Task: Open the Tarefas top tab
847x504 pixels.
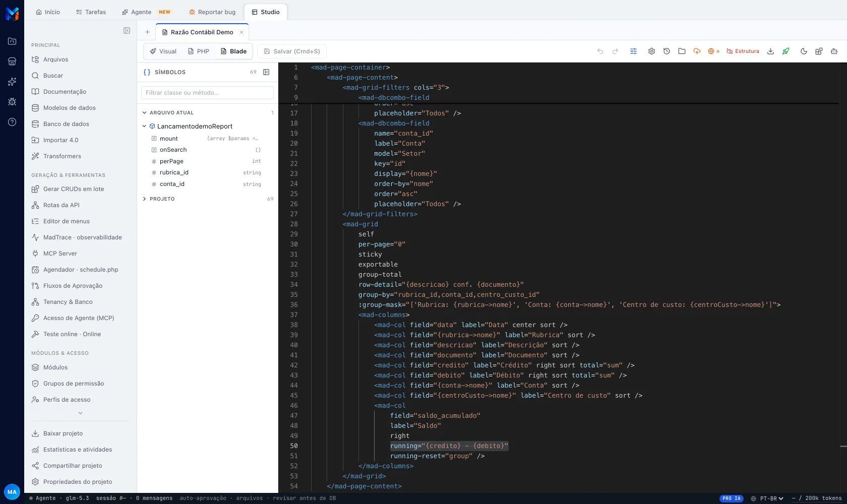Action: (91, 12)
